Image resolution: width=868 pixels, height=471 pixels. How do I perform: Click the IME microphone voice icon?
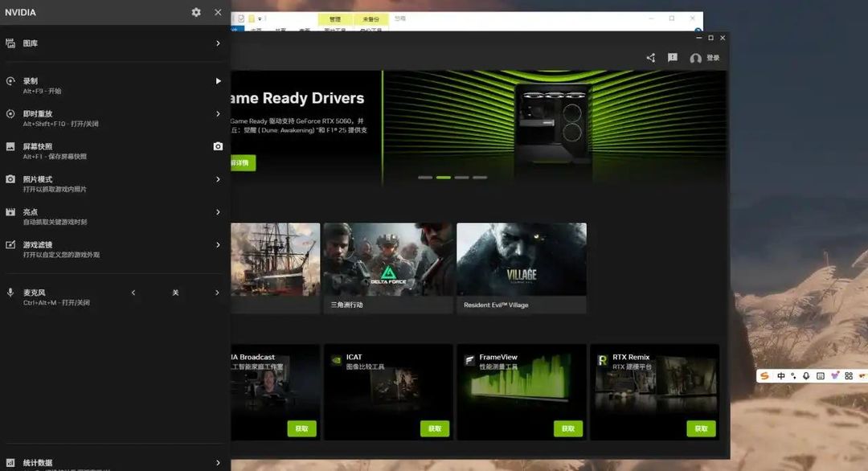[x=806, y=376]
